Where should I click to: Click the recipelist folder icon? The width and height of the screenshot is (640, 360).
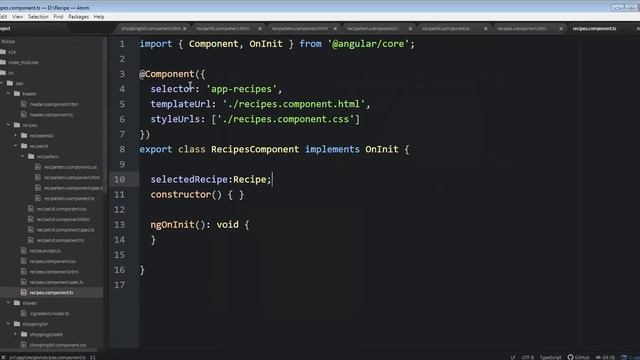(x=24, y=146)
